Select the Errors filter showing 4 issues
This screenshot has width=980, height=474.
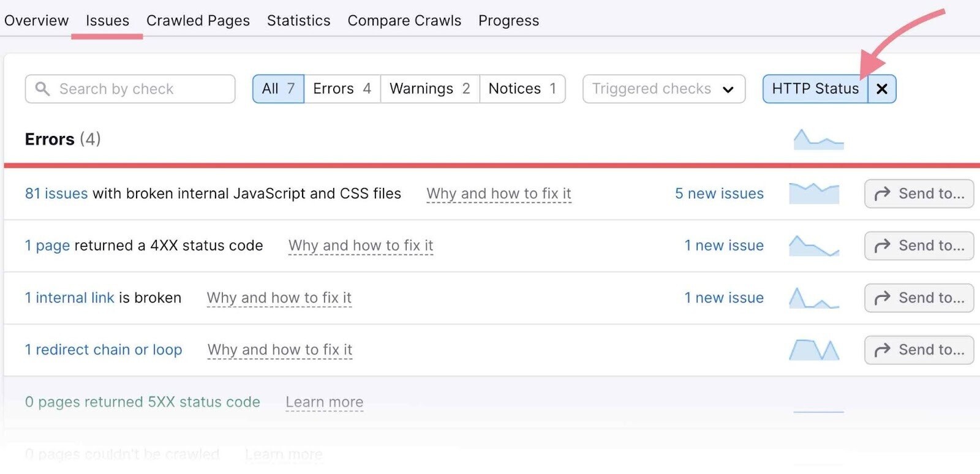341,88
